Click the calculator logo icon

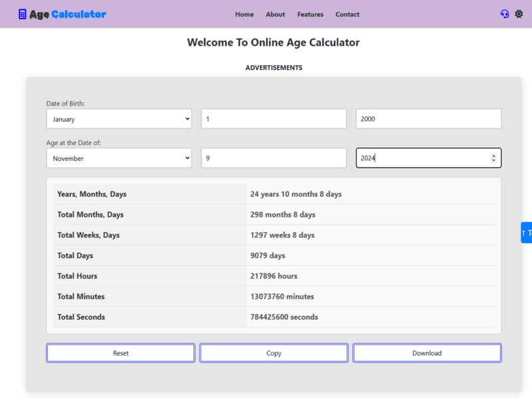tap(23, 14)
